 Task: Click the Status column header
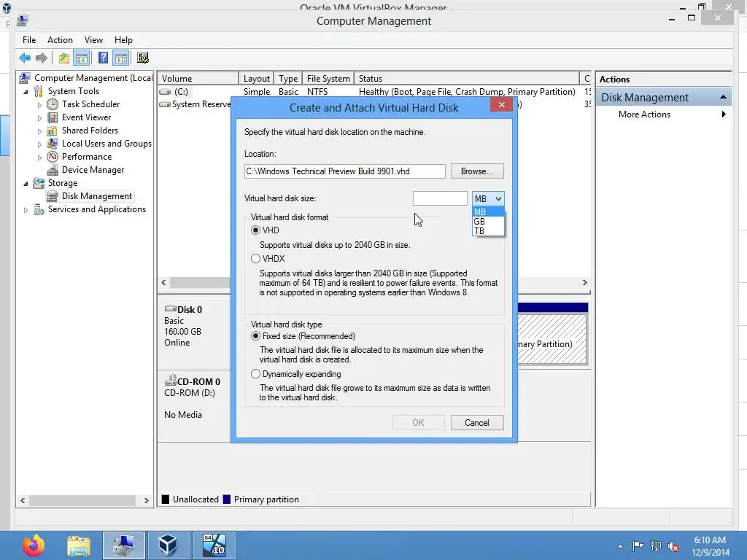[467, 79]
